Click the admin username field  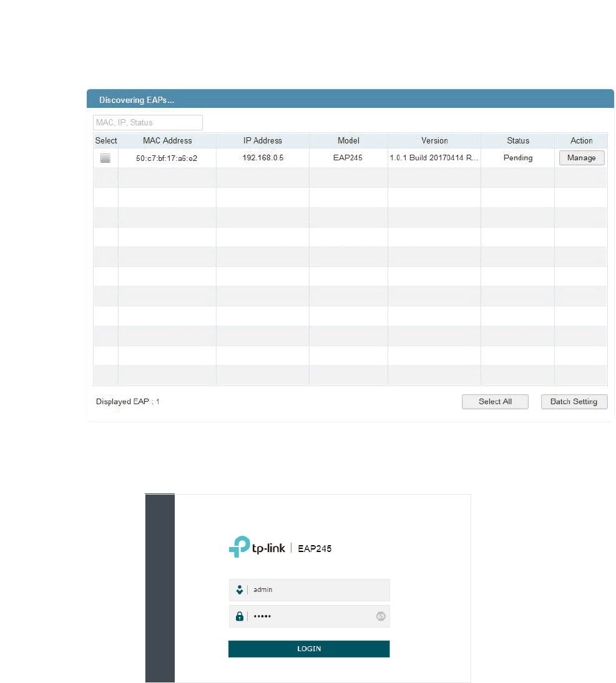point(309,590)
